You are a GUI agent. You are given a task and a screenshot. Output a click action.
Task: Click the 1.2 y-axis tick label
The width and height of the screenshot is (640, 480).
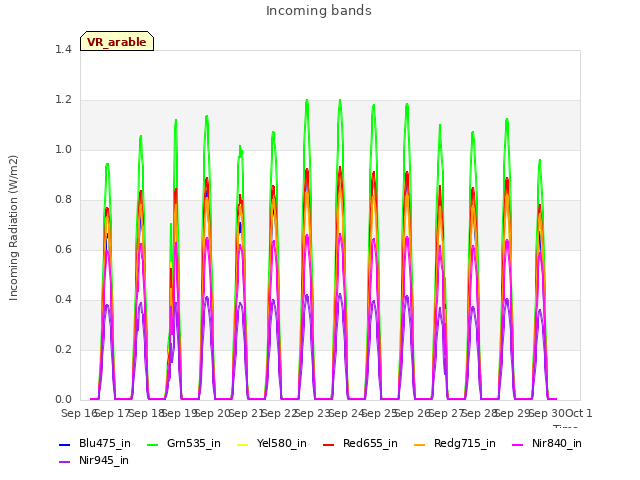point(63,100)
